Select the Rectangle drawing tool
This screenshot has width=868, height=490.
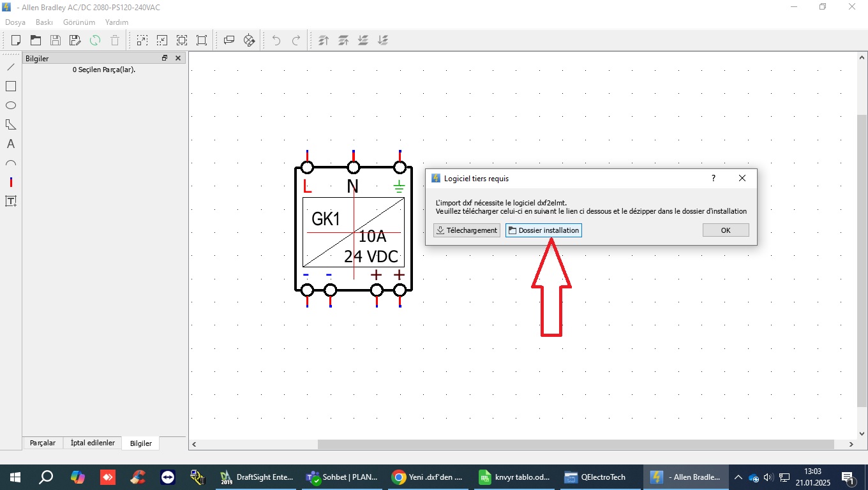(x=11, y=86)
